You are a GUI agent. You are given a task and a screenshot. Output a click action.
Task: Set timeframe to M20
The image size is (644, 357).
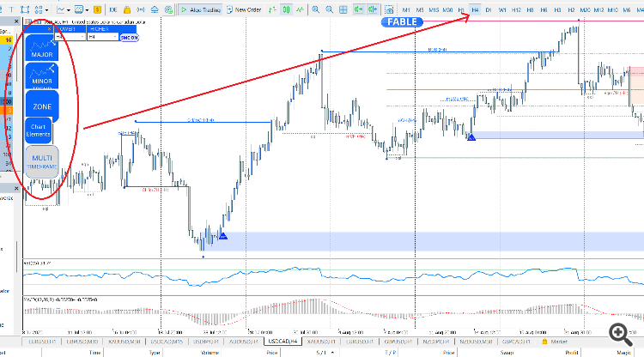(586, 9)
